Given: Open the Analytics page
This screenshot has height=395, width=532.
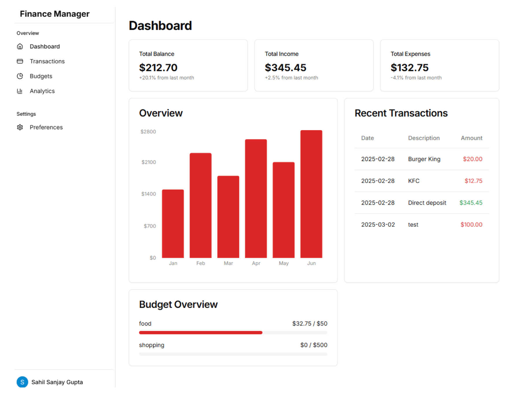Looking at the screenshot, I should [42, 91].
